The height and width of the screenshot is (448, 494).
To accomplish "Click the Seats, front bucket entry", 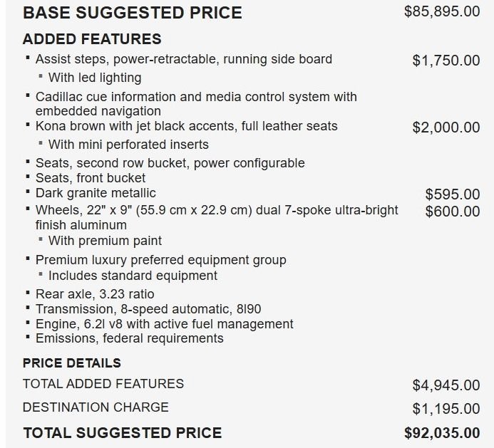I will 91,178.
